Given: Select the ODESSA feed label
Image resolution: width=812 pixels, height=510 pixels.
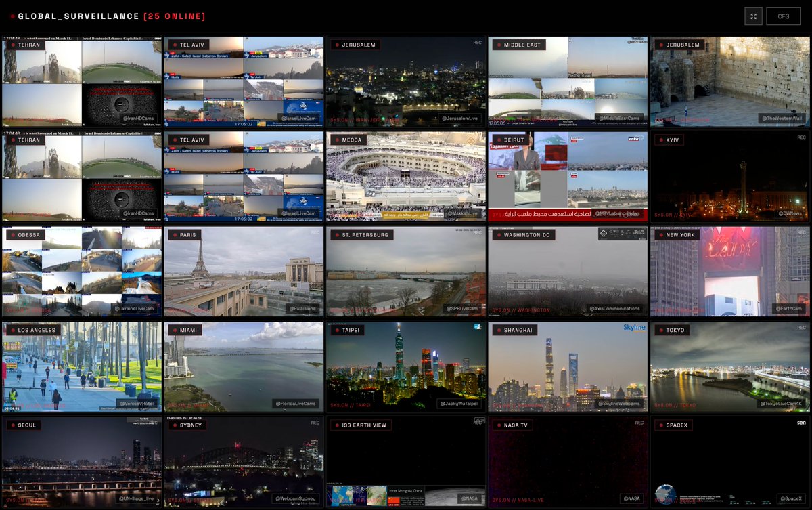Looking at the screenshot, I should [26, 235].
